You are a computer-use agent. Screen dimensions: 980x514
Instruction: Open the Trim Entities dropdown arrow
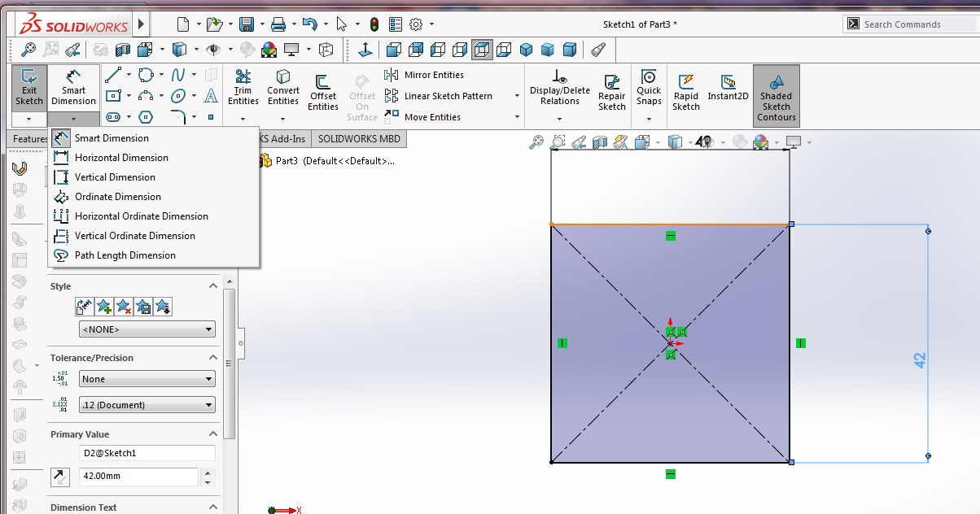[243, 120]
